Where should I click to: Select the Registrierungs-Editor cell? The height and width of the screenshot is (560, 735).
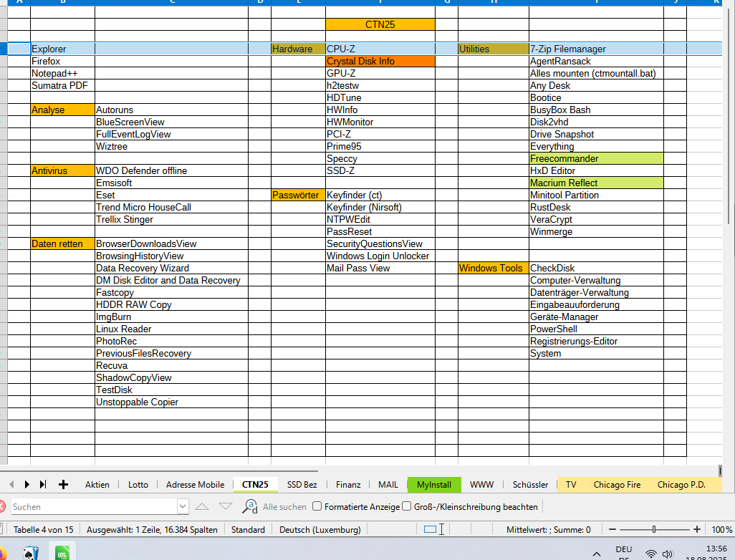tap(596, 341)
